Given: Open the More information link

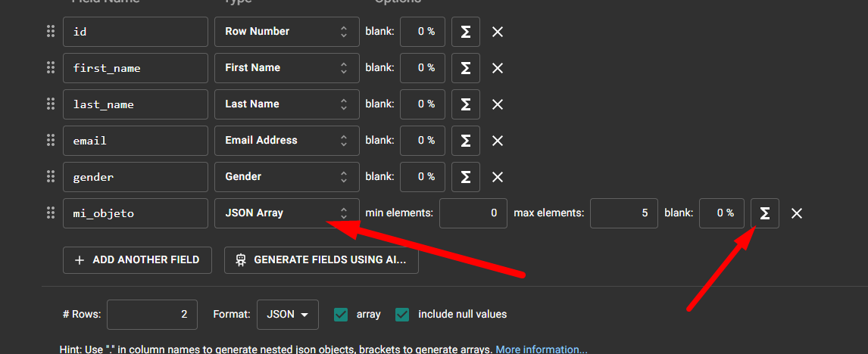Looking at the screenshot, I should coord(541,349).
